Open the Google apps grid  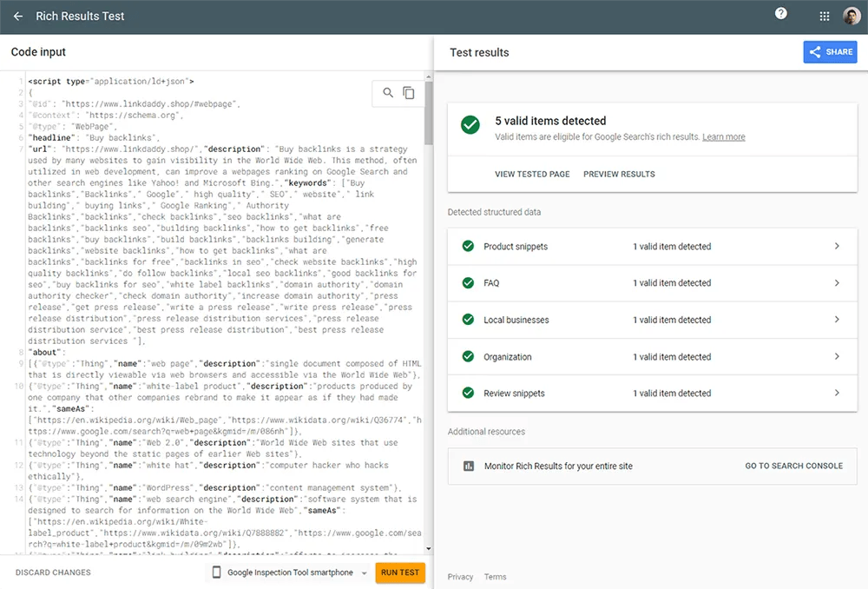click(825, 16)
